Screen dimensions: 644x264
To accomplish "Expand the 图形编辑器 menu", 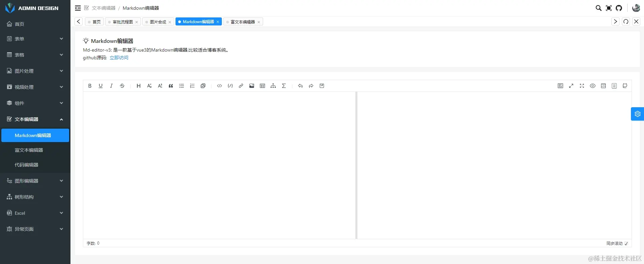I will tap(35, 181).
